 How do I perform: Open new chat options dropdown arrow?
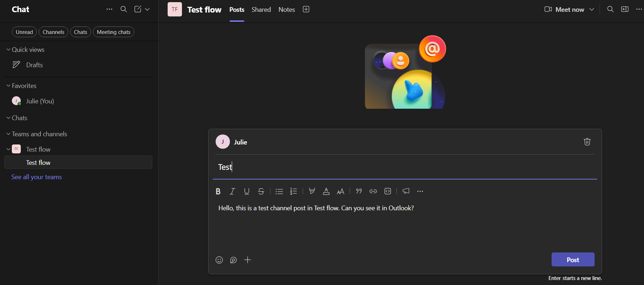[147, 9]
